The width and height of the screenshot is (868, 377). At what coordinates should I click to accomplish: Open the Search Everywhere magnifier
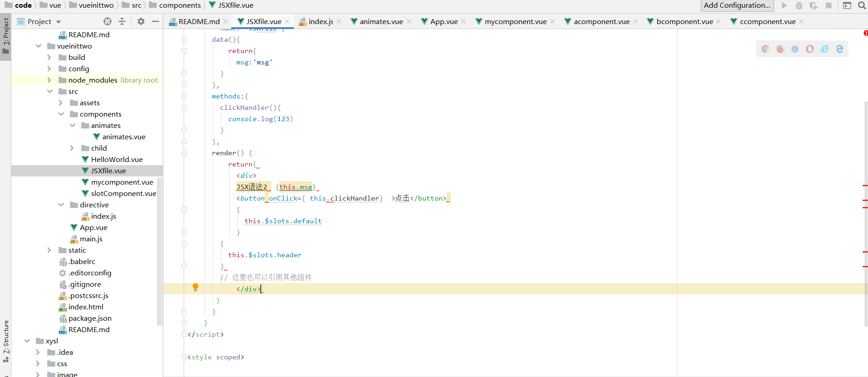(862, 5)
